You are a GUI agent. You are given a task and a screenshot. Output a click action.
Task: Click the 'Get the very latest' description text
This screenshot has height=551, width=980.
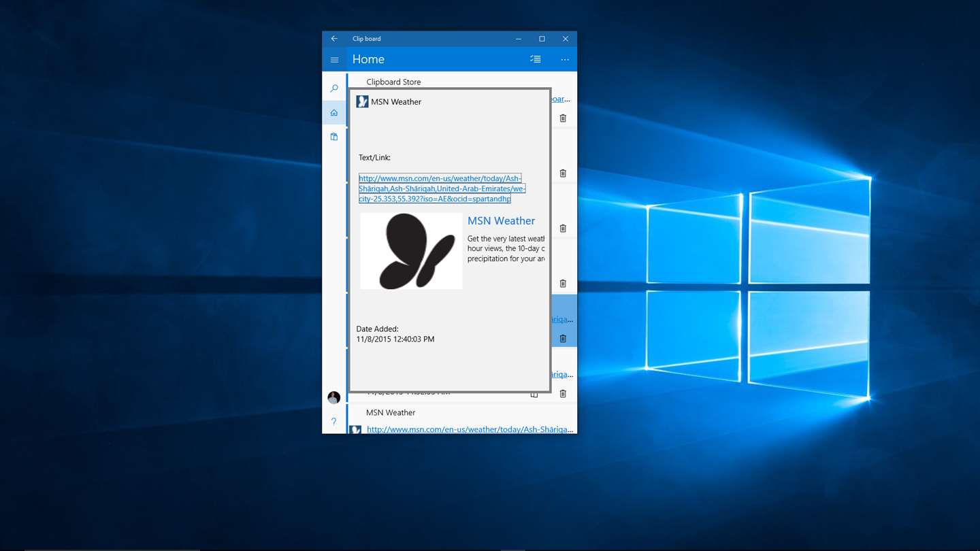(x=506, y=249)
